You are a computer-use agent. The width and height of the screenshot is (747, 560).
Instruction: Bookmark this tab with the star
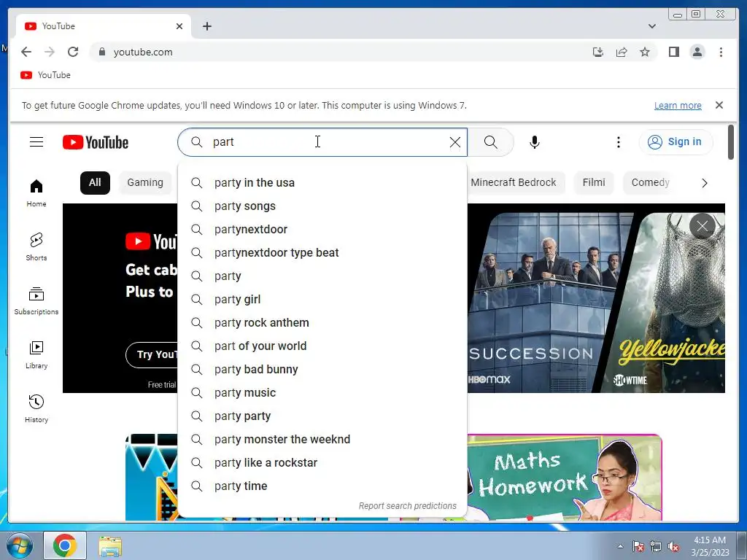tap(645, 52)
